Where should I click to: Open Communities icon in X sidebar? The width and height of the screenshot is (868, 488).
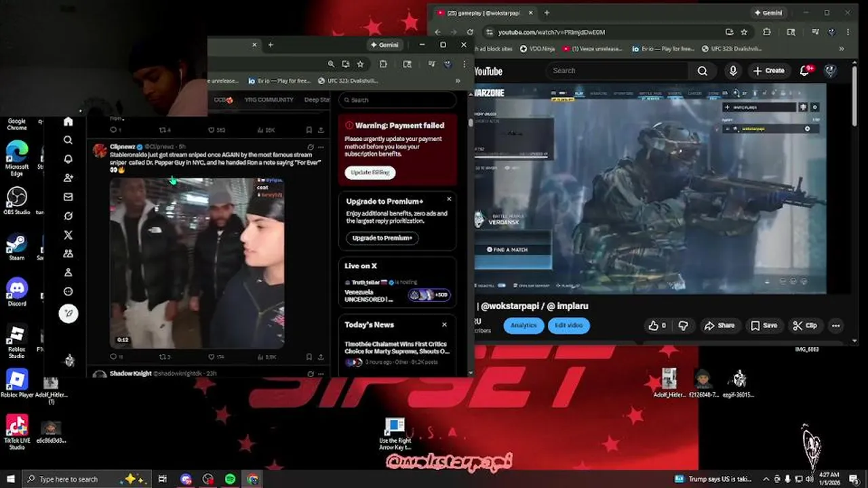(68, 253)
